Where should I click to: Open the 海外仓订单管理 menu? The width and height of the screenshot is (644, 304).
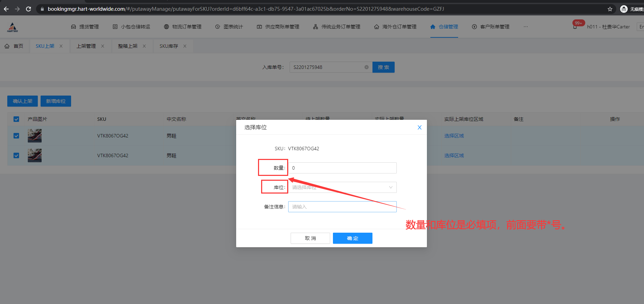pyautogui.click(x=395, y=27)
